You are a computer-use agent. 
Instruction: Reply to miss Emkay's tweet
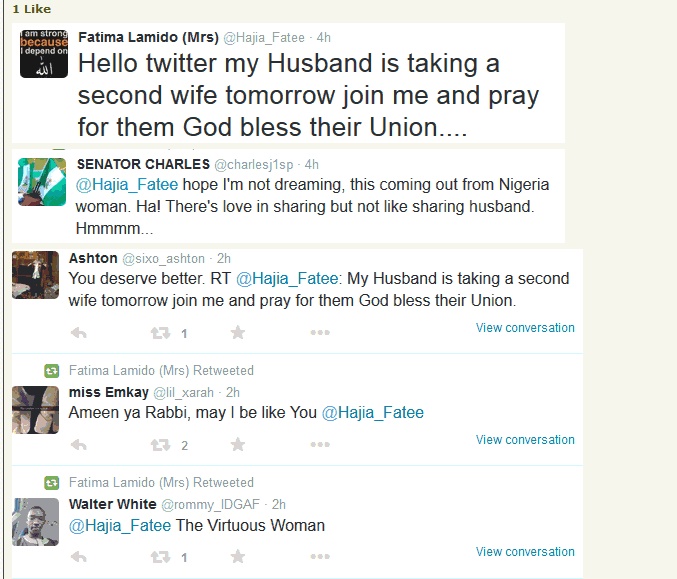point(79,445)
